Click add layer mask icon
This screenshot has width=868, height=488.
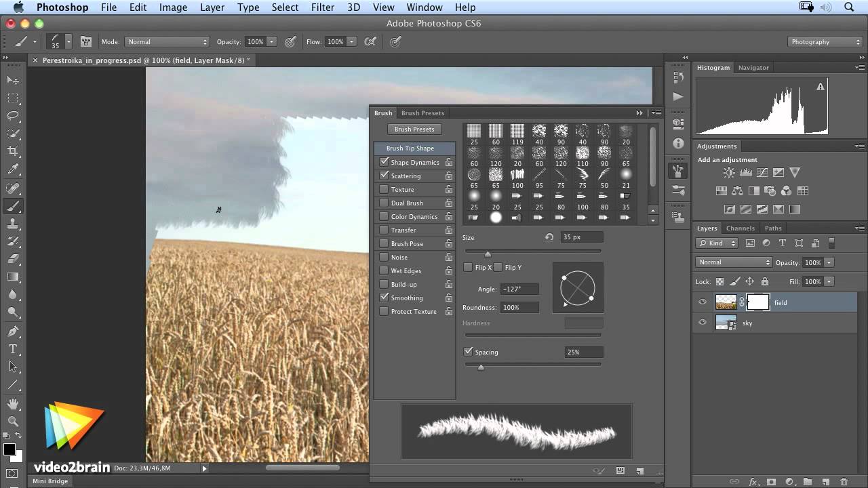[x=771, y=481]
